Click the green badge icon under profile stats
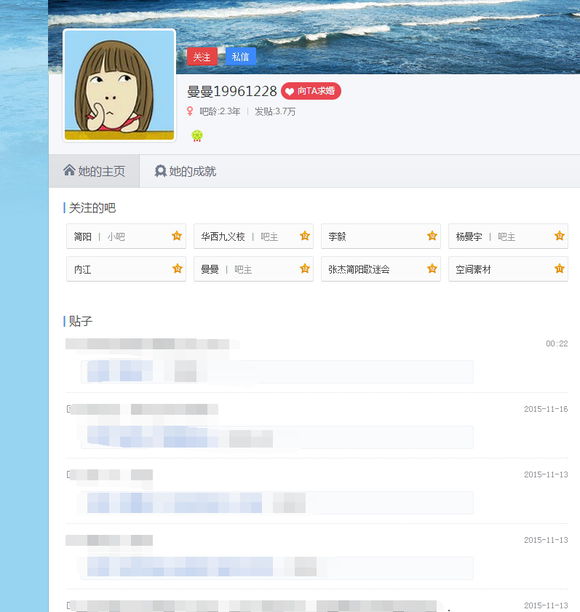Screen dimensions: 580x612 197,135
